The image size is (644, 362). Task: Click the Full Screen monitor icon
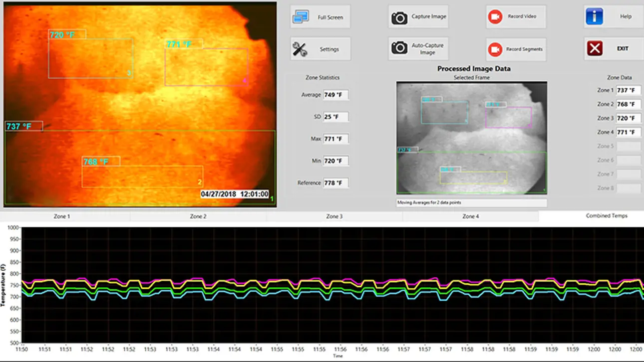(x=301, y=17)
